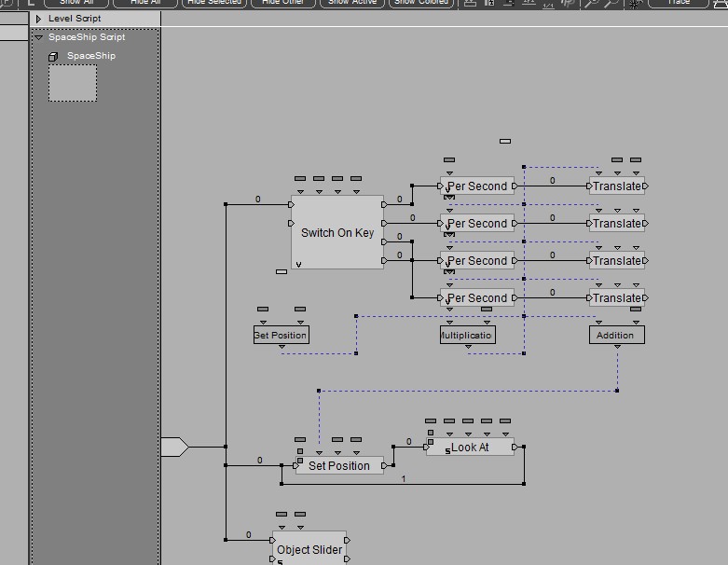Collapse the SpaceShip Script row
The width and height of the screenshot is (728, 565).
[x=38, y=38]
